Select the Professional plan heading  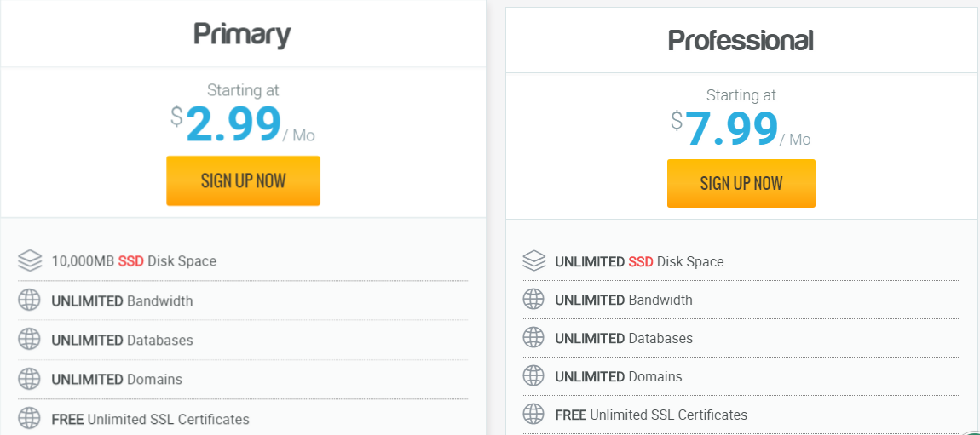(741, 40)
